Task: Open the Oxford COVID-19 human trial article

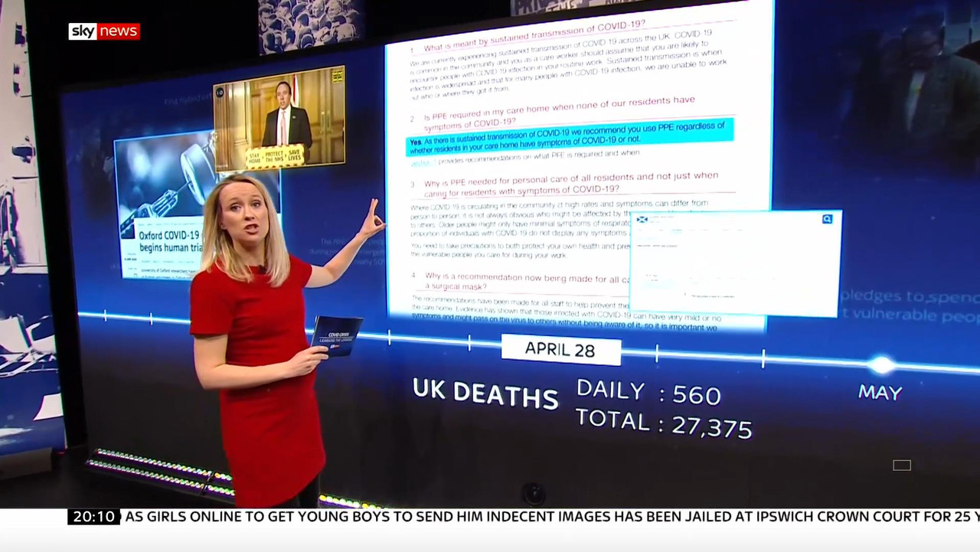Action: (x=165, y=207)
